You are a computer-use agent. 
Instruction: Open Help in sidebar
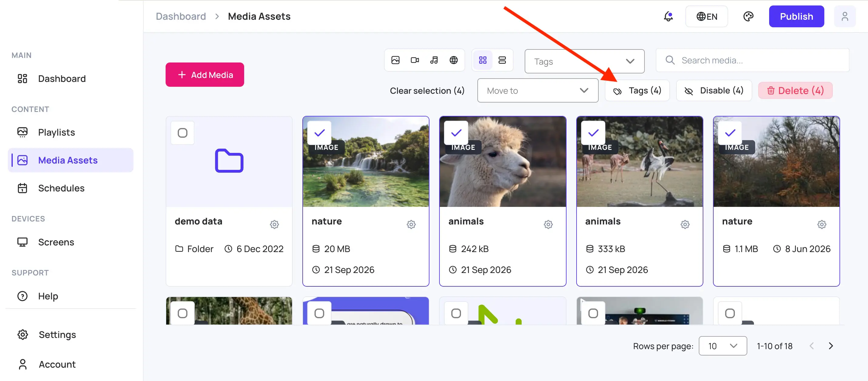pyautogui.click(x=71, y=296)
